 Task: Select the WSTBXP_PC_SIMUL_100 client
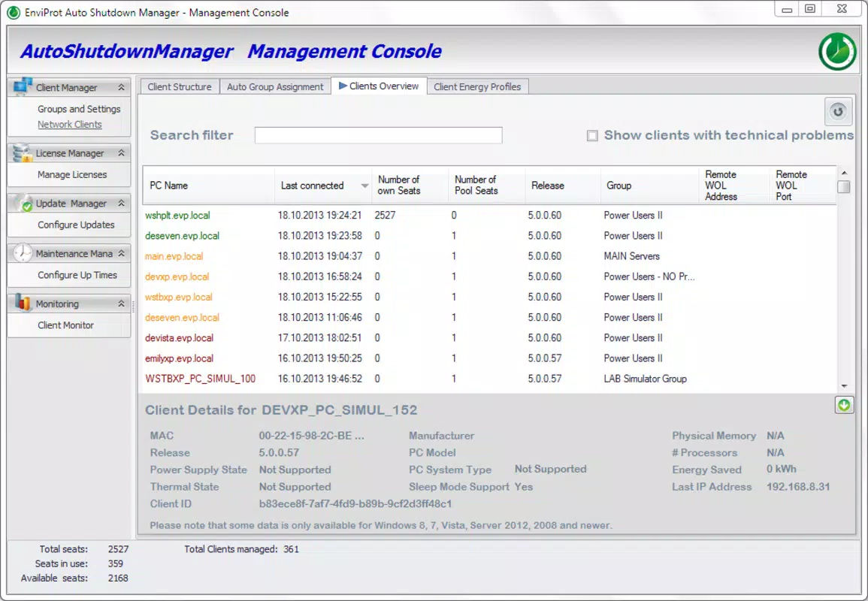coord(489,379)
